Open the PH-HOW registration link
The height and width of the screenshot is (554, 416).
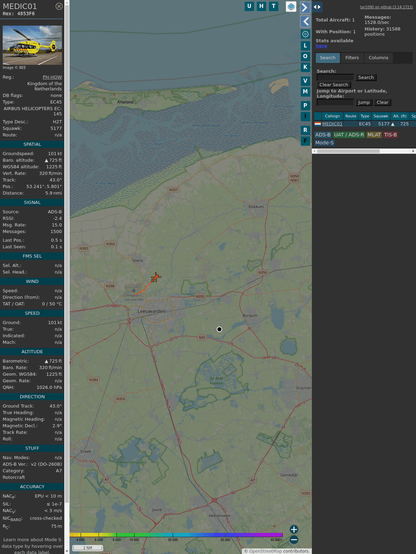[x=52, y=77]
